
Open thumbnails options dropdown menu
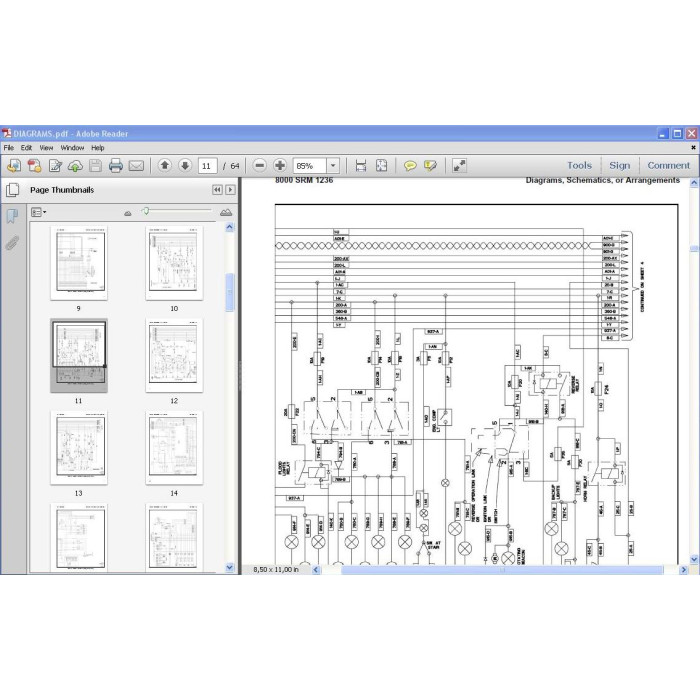pyautogui.click(x=38, y=212)
